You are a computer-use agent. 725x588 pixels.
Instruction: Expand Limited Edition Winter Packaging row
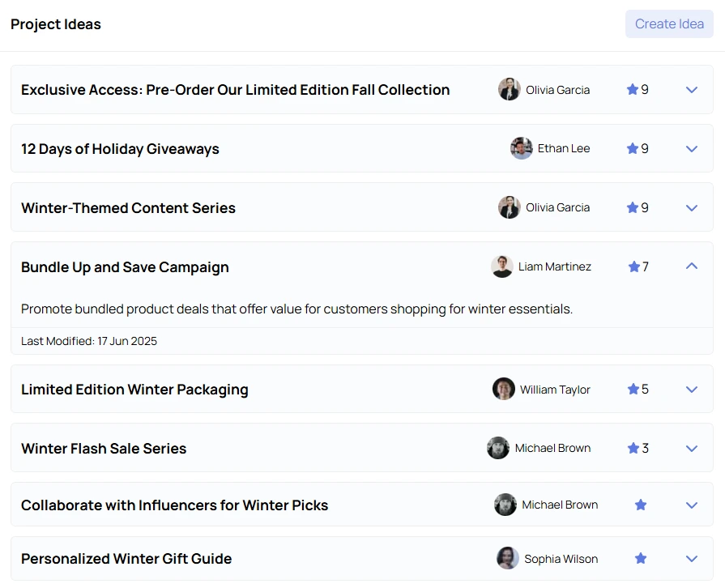pos(691,390)
